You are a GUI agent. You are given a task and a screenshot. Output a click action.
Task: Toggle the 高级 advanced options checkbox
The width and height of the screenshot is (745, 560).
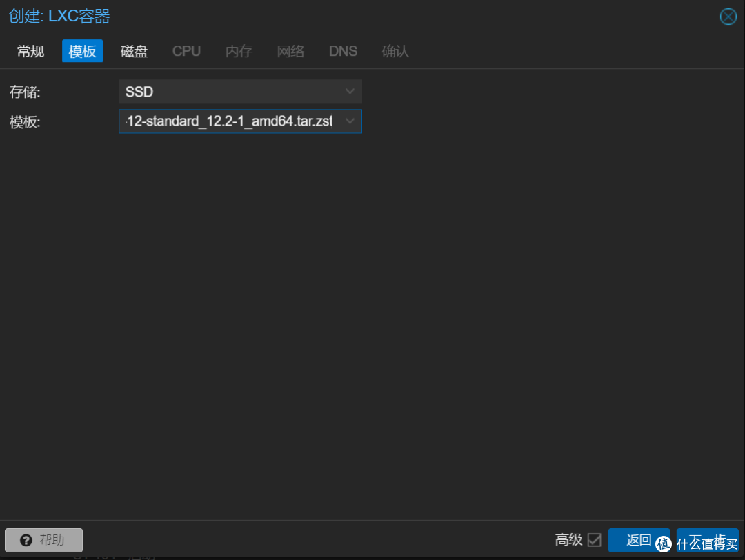tap(595, 540)
